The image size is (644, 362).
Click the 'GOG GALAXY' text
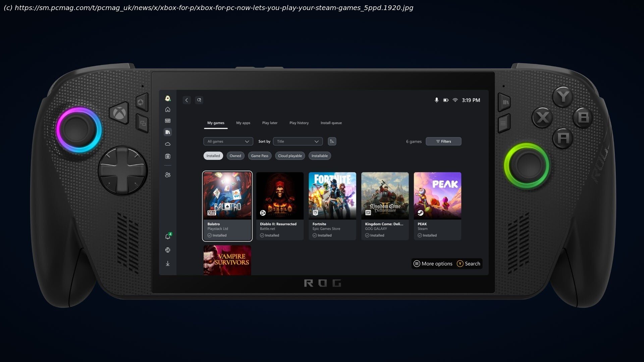point(376,229)
